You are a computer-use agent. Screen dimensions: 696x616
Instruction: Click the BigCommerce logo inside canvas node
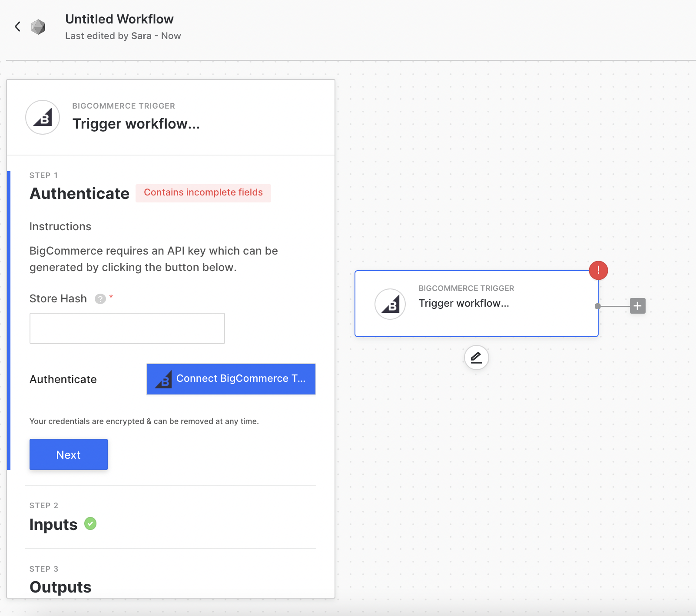pos(390,304)
